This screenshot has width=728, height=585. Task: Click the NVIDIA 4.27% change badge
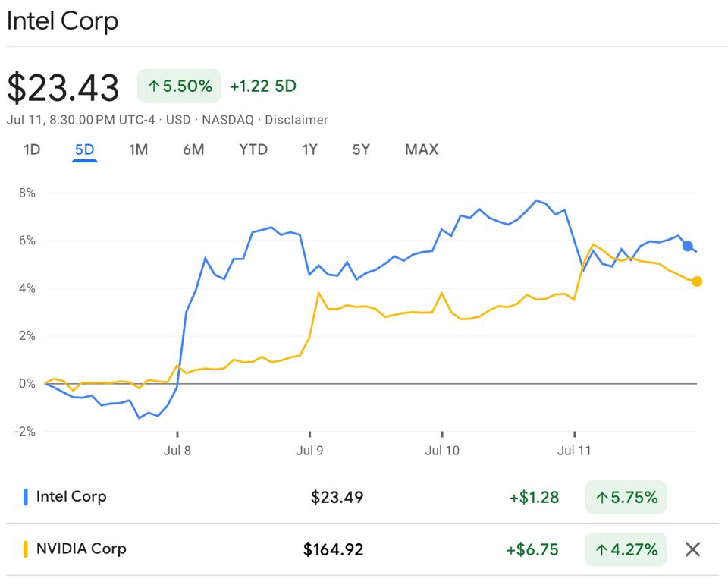[626, 549]
